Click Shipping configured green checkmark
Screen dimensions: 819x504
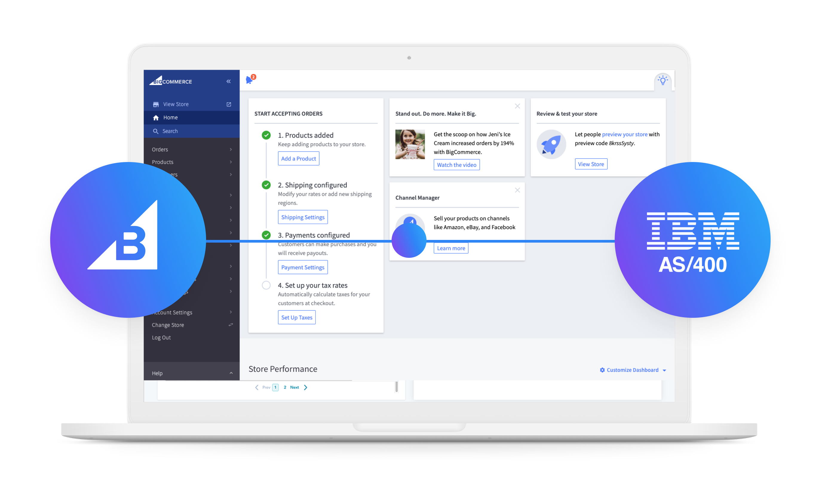click(x=266, y=185)
